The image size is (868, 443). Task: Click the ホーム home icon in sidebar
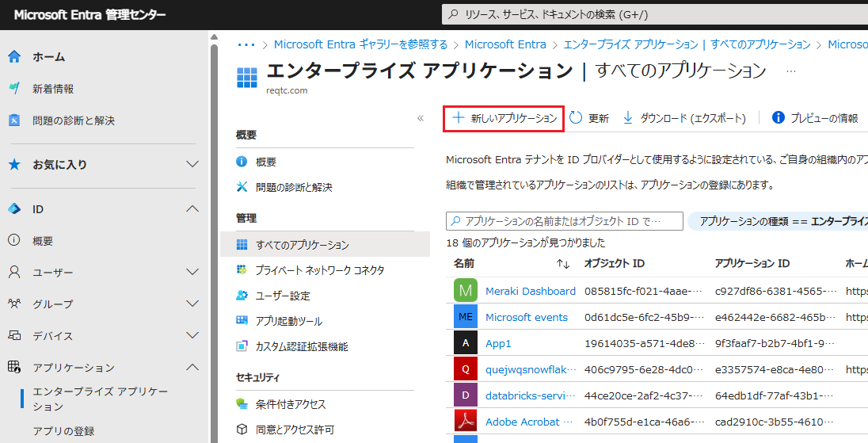pos(14,56)
